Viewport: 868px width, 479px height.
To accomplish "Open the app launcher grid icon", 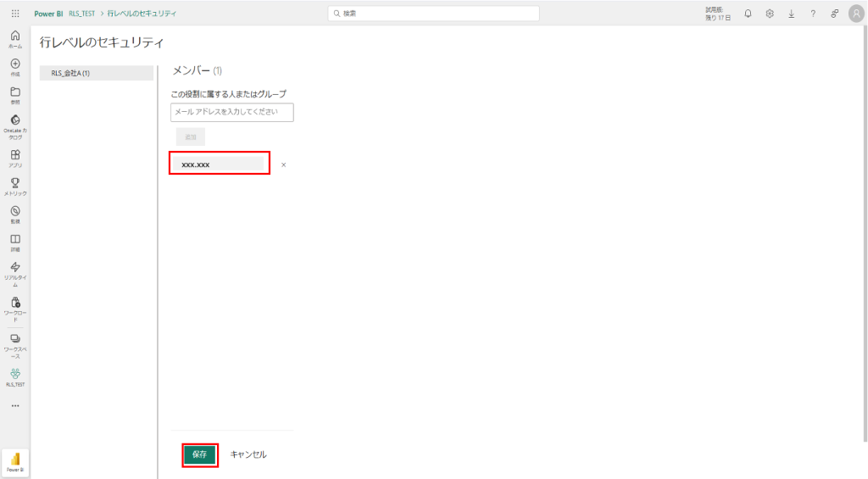I will pos(15,14).
